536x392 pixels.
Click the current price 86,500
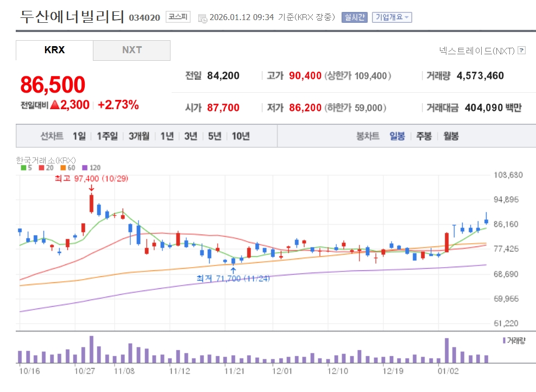53,84
